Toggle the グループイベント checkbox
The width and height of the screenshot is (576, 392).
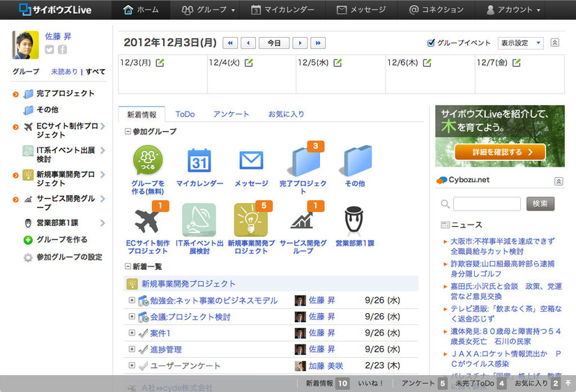tap(431, 43)
